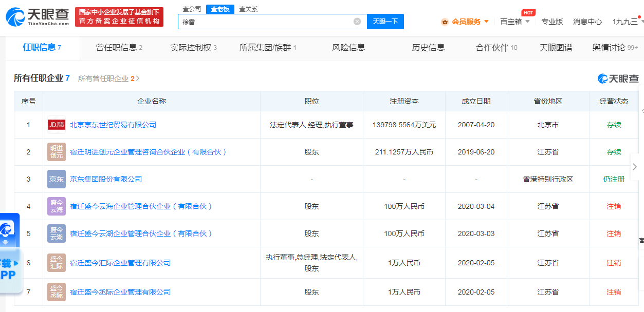Click the 成立日期 column header
Screen dimensions: 644x312
pyautogui.click(x=476, y=102)
